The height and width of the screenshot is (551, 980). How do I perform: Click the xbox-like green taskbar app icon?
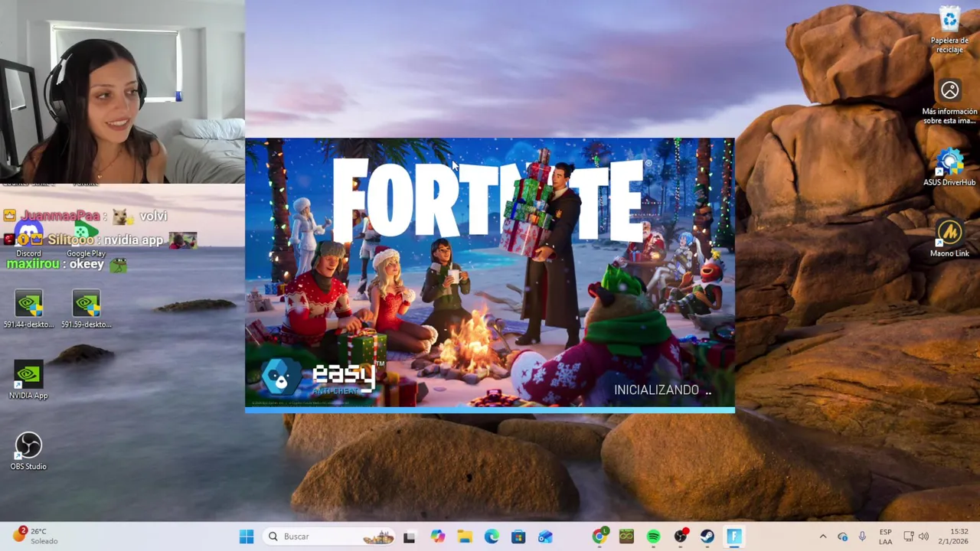pyautogui.click(x=626, y=536)
